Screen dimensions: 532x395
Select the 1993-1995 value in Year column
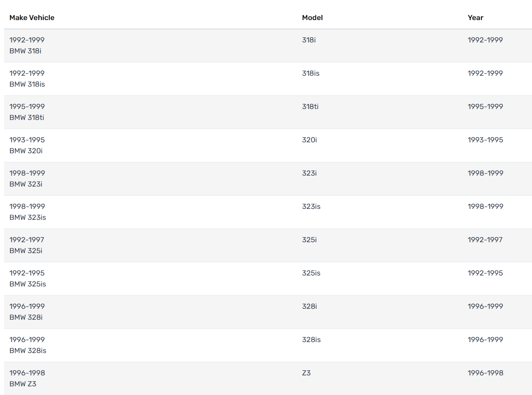485,140
